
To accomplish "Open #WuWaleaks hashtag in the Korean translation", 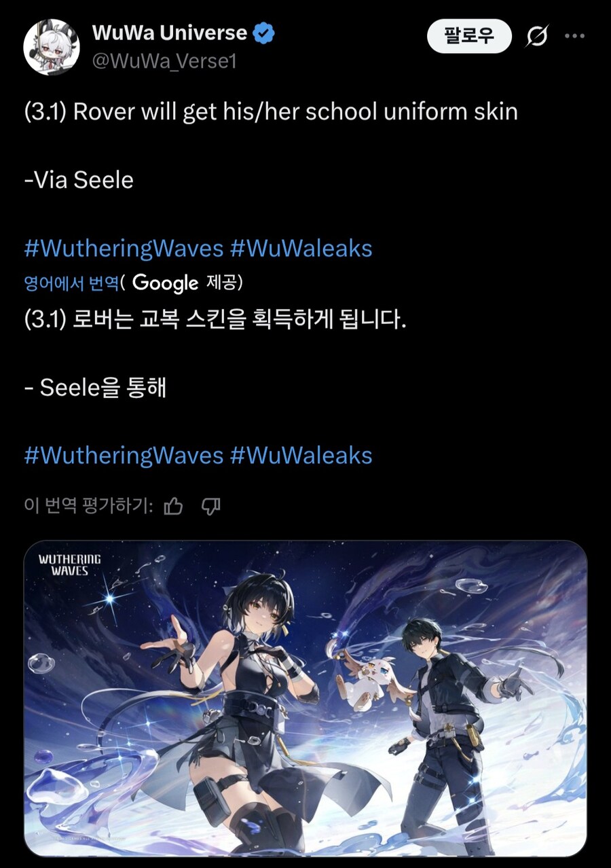I will click(x=301, y=455).
